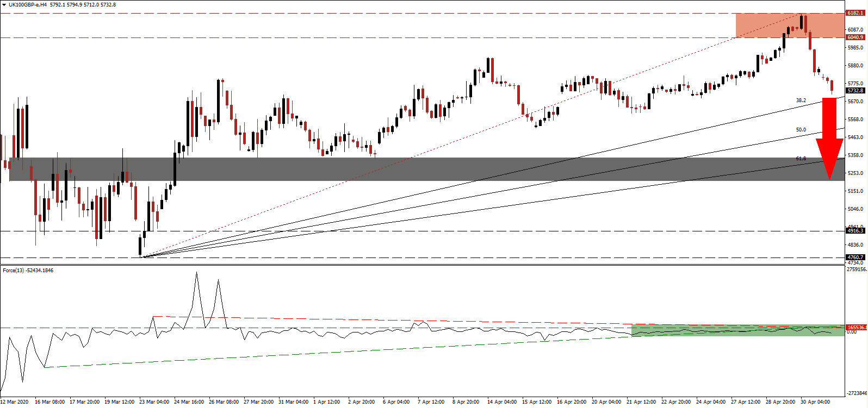Click the 8 Apr 20:00 time label
The image size is (868, 408).
tap(466, 402)
